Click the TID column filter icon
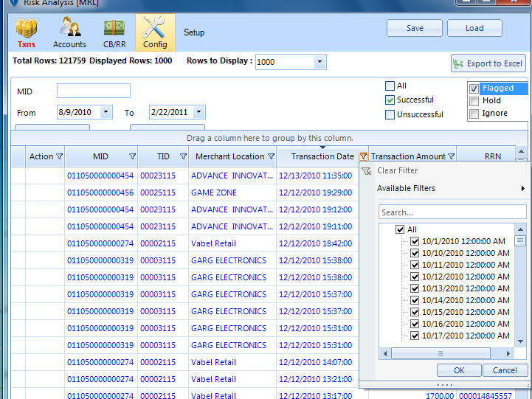 tap(184, 156)
